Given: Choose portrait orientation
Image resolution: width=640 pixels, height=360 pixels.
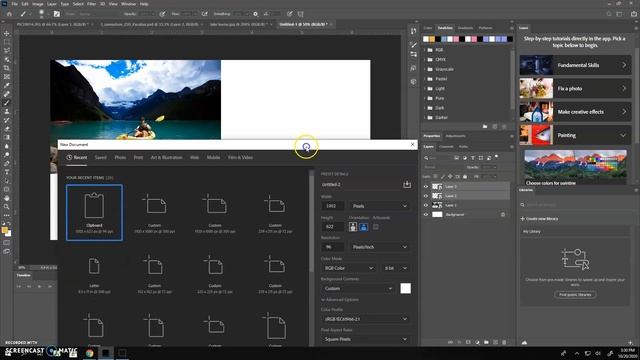Looking at the screenshot, I should pyautogui.click(x=353, y=227).
